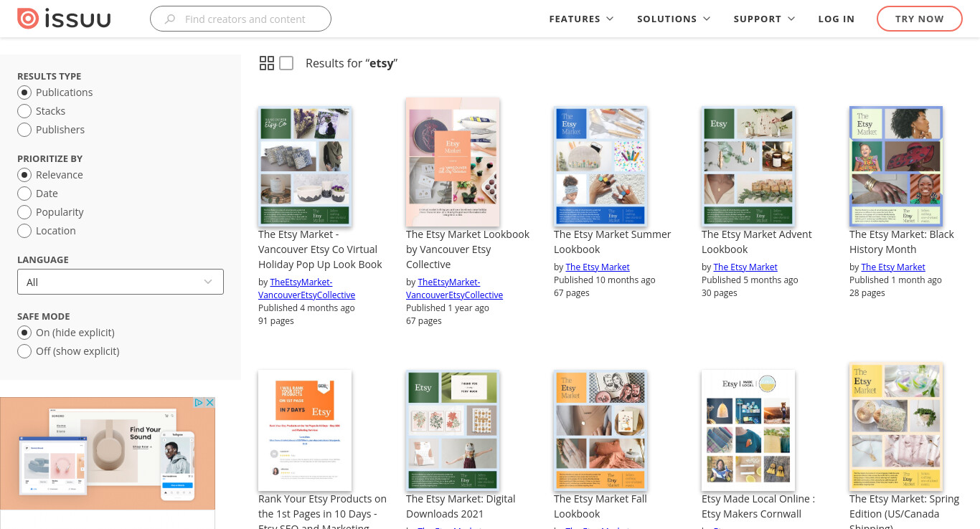Close the ad with the X icon
This screenshot has width=980, height=529.
(x=210, y=403)
